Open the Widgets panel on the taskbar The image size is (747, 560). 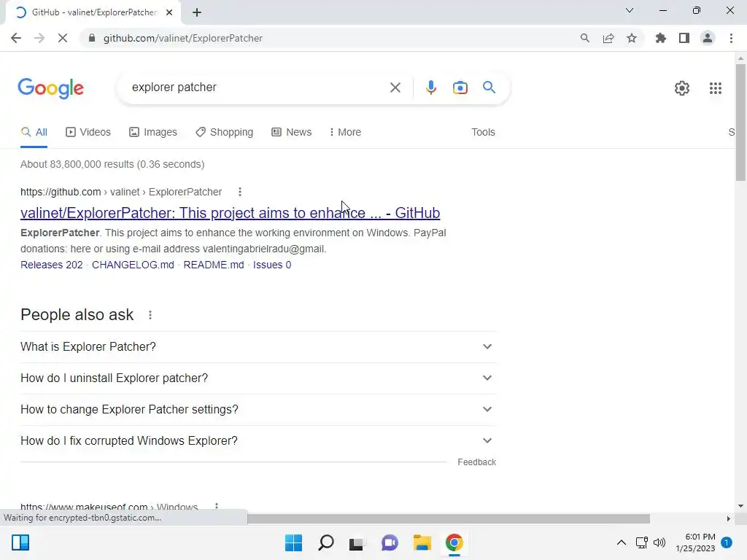pos(20,542)
